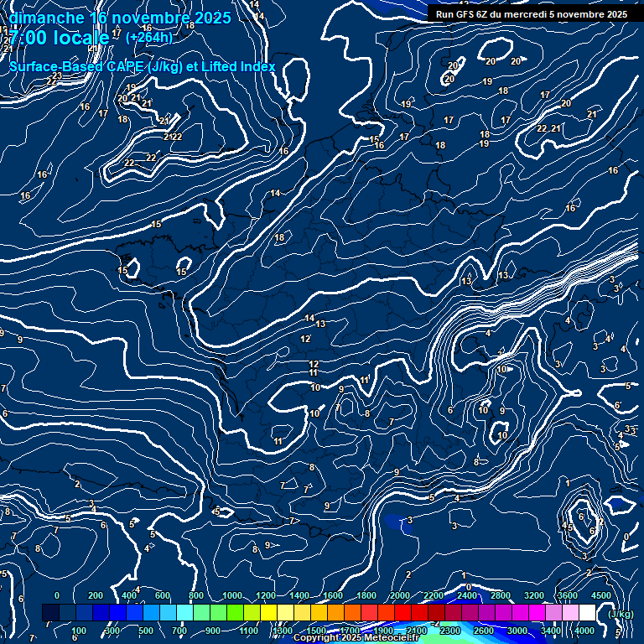
Task: Click the "Copyright 2025 Meteociel.fr" text
Action: [x=356, y=637]
